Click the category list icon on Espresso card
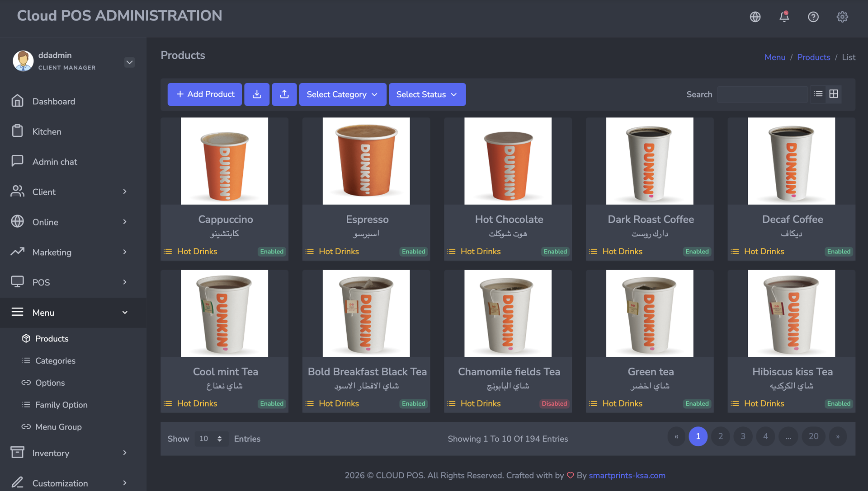The image size is (868, 491). click(x=310, y=252)
